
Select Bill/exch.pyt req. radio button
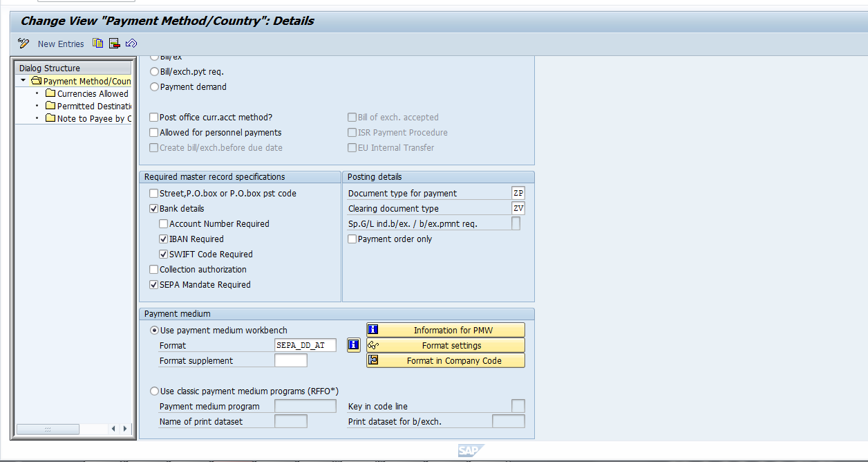click(x=154, y=71)
